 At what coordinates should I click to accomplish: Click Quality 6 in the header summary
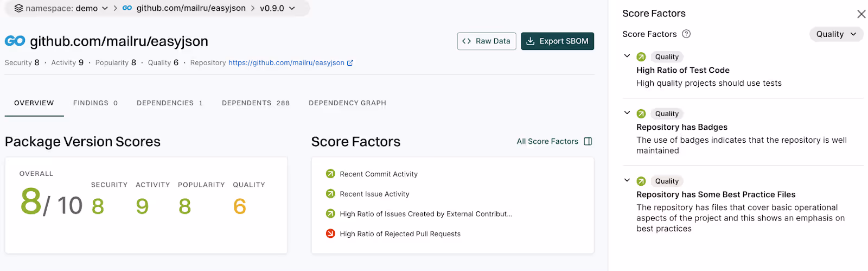[x=163, y=63]
